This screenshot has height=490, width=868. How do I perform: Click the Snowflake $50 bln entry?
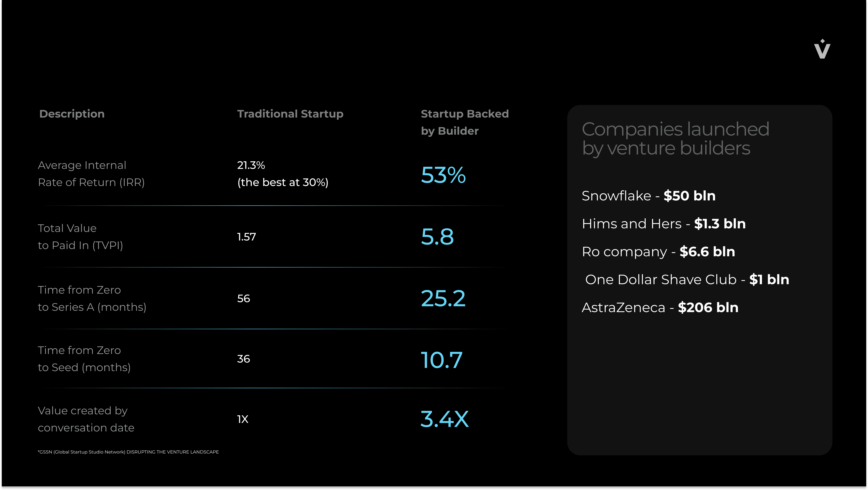648,196
